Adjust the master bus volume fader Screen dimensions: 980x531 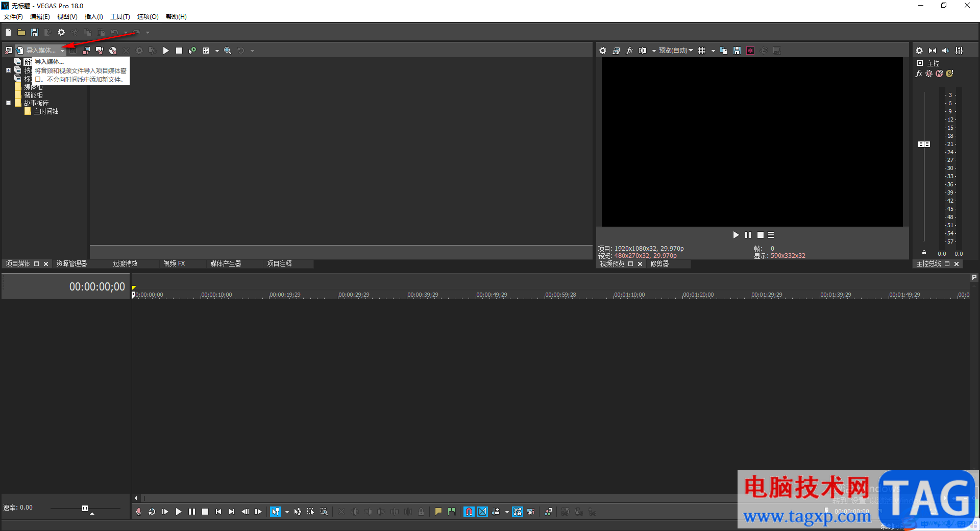tap(924, 144)
